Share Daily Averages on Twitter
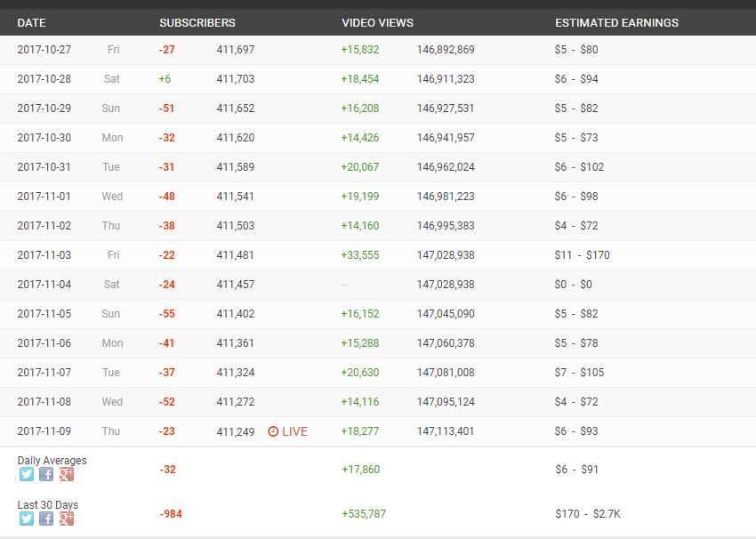756x539 pixels. (x=27, y=474)
